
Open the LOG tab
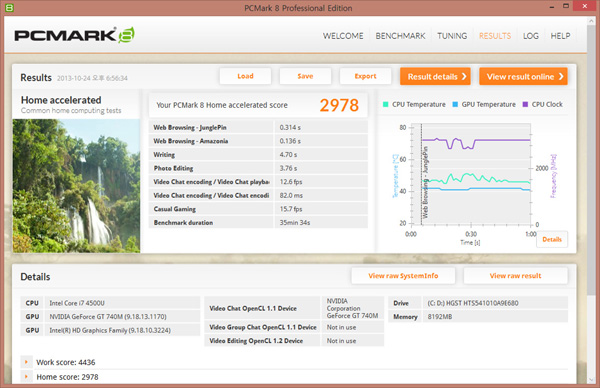[531, 36]
